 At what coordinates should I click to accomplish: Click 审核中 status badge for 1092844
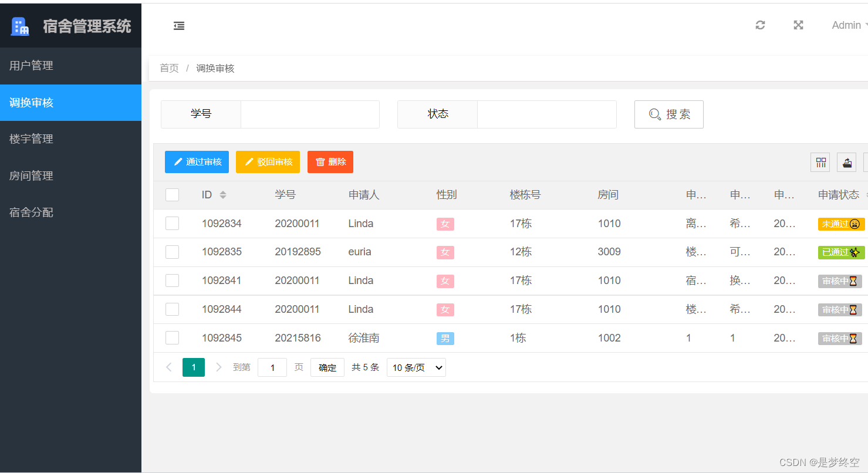tap(840, 310)
